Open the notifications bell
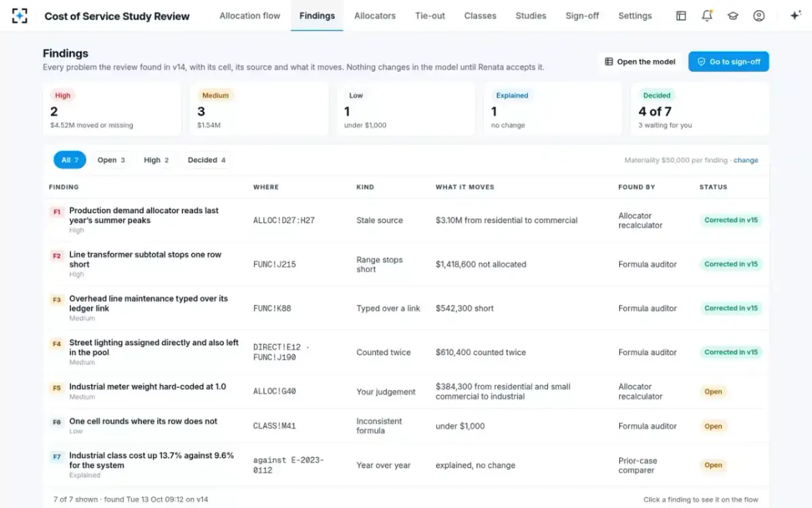Image resolution: width=812 pixels, height=508 pixels. 707,16
